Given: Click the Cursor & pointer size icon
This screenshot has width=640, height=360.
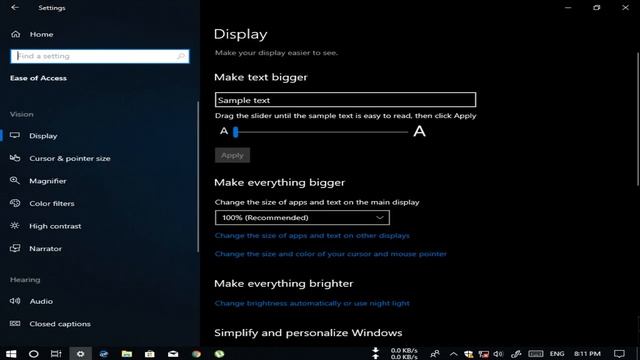Looking at the screenshot, I should tap(15, 158).
